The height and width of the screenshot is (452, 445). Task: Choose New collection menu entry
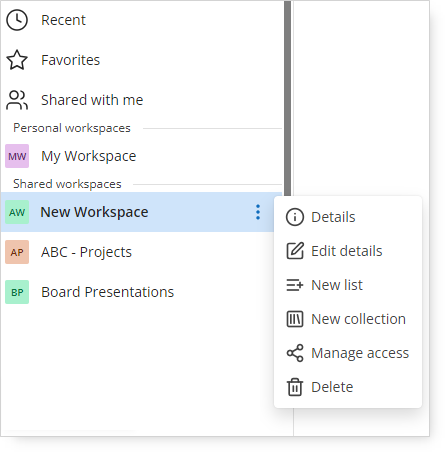[x=348, y=319]
